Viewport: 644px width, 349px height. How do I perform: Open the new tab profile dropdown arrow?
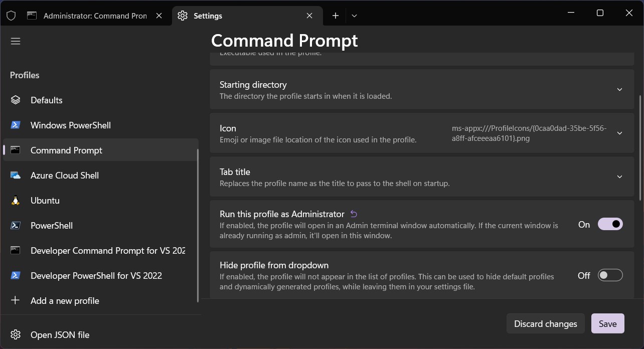coord(354,16)
